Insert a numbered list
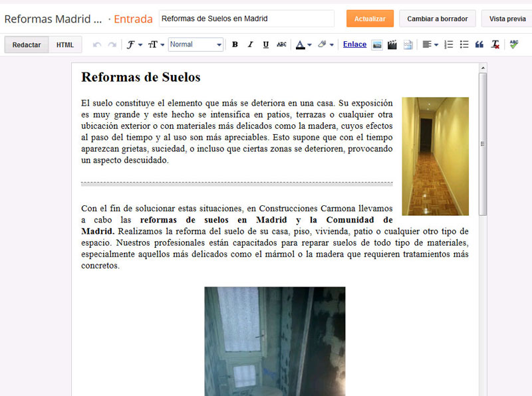 pyautogui.click(x=449, y=45)
